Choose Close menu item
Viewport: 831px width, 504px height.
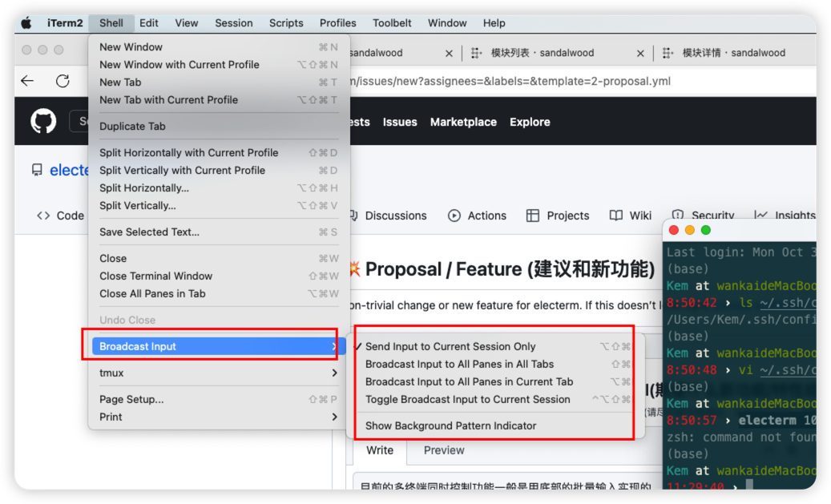click(218, 258)
